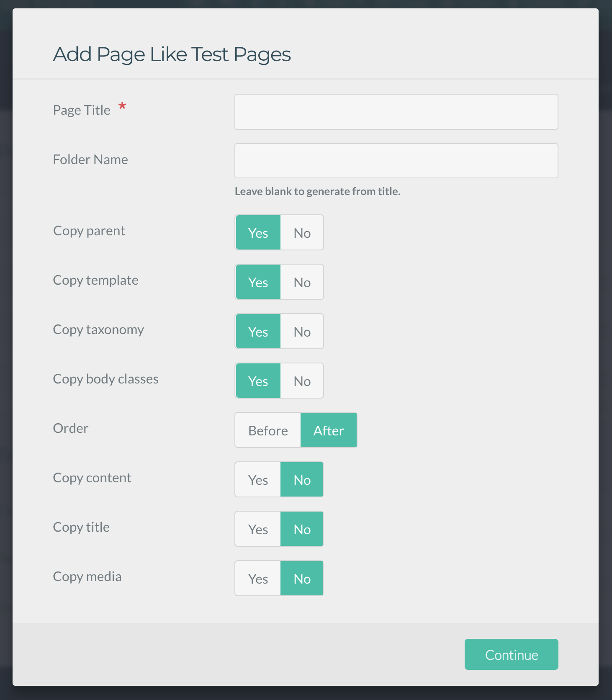Confirm Copy body classes Yes option
Screen dimensions: 612x700
click(258, 381)
